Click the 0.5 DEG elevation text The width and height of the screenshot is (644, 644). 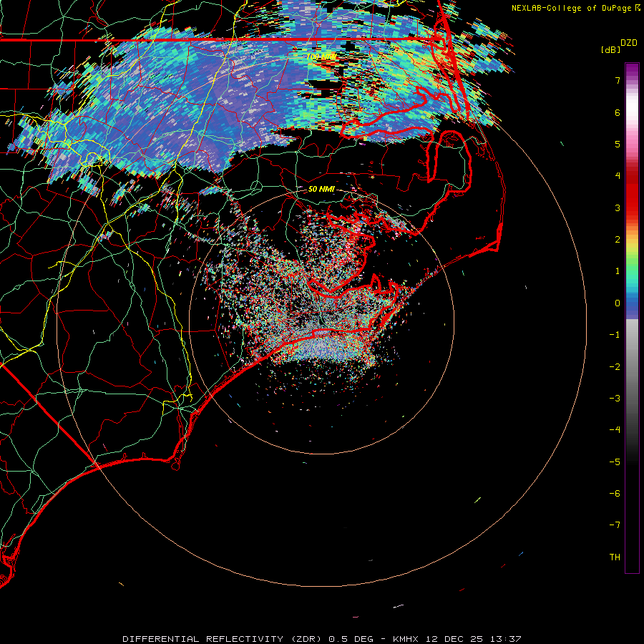[x=351, y=639]
